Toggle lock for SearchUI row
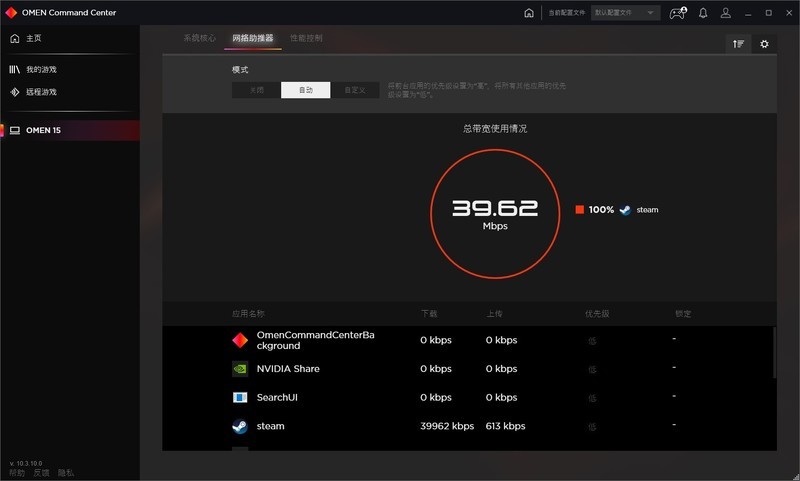 [x=674, y=396]
